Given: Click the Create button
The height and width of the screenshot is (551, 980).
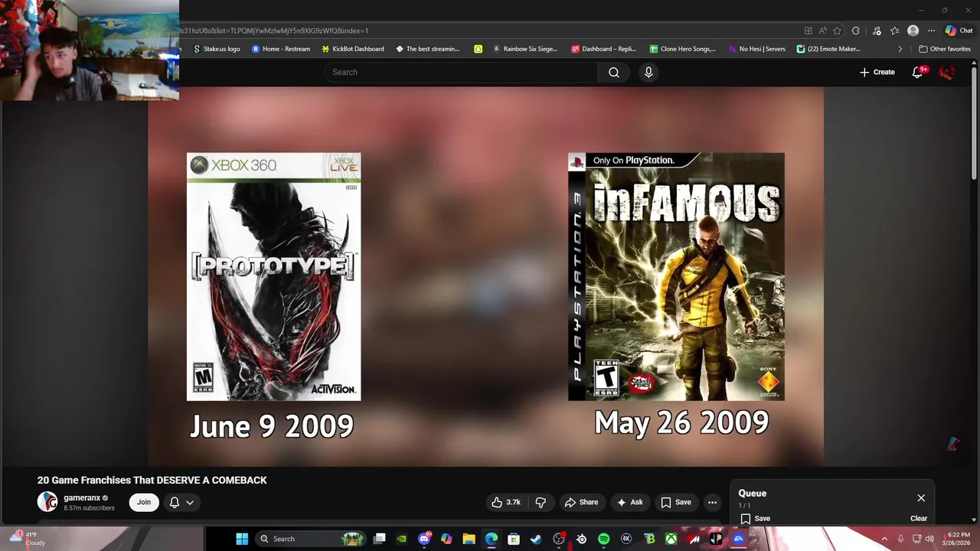Looking at the screenshot, I should pos(877,72).
